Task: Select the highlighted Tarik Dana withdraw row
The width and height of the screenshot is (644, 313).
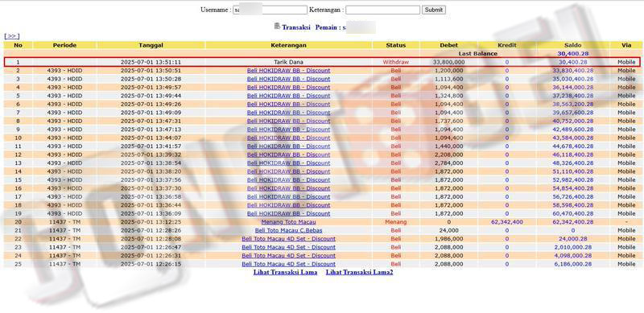Action: pos(322,62)
